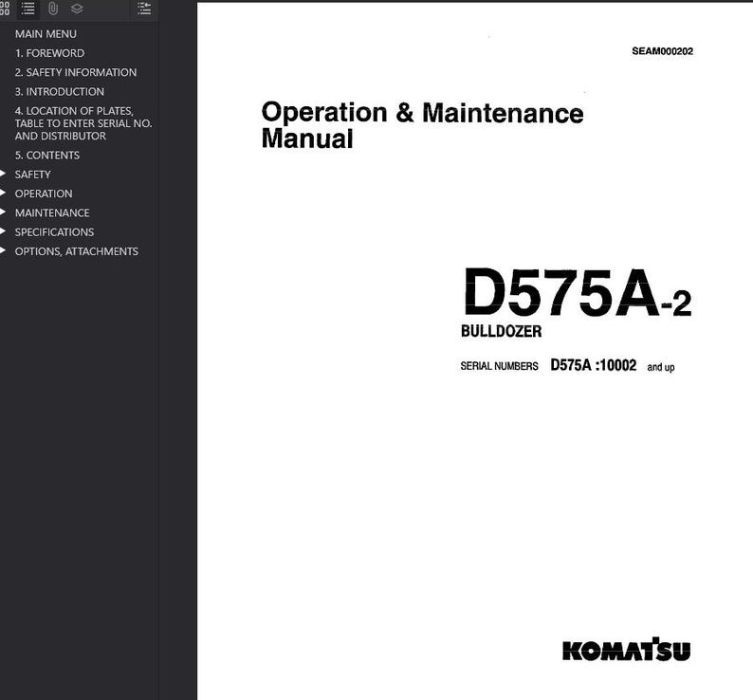Show the document outline panel
This screenshot has height=700, width=753.
click(28, 9)
